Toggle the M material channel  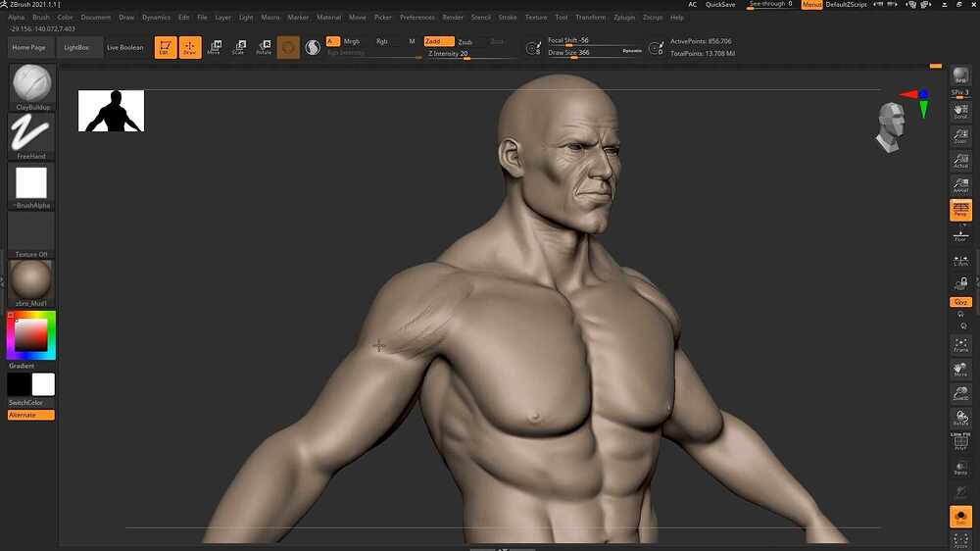point(412,41)
